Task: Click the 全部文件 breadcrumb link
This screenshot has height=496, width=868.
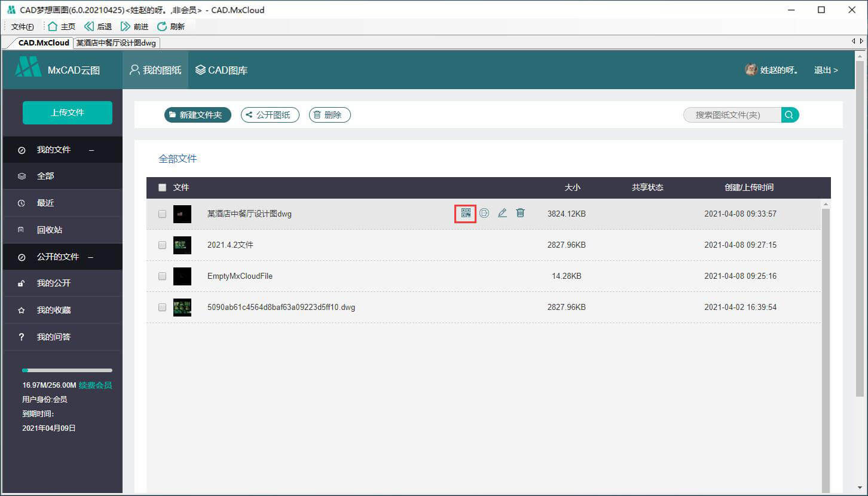Action: (x=178, y=159)
